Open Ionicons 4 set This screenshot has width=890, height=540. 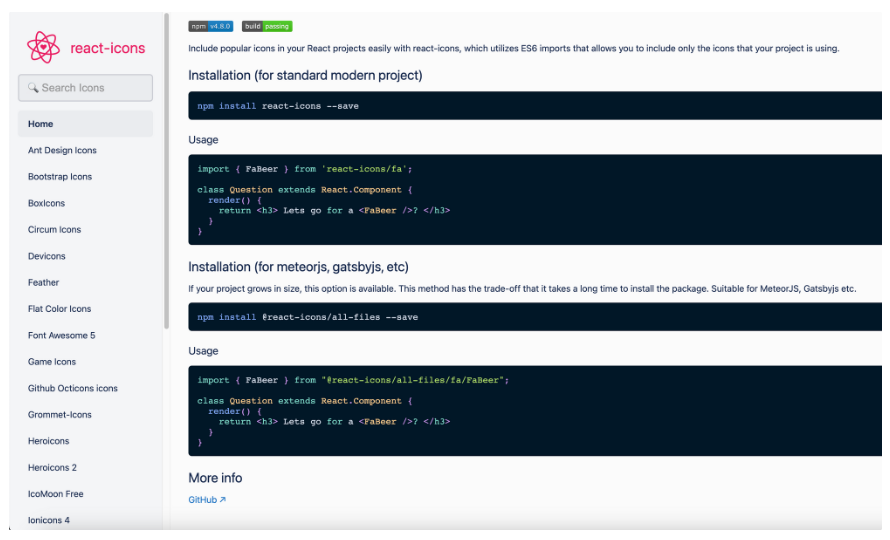[x=49, y=520]
